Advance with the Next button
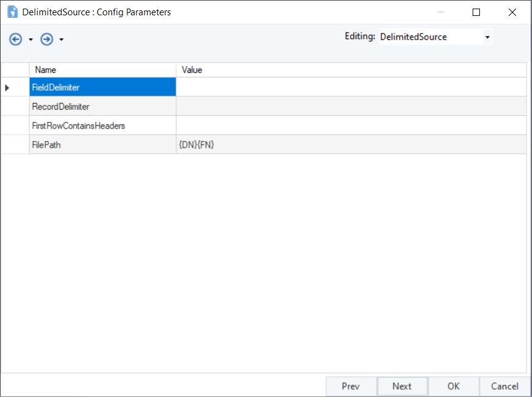The width and height of the screenshot is (532, 397). 402,386
